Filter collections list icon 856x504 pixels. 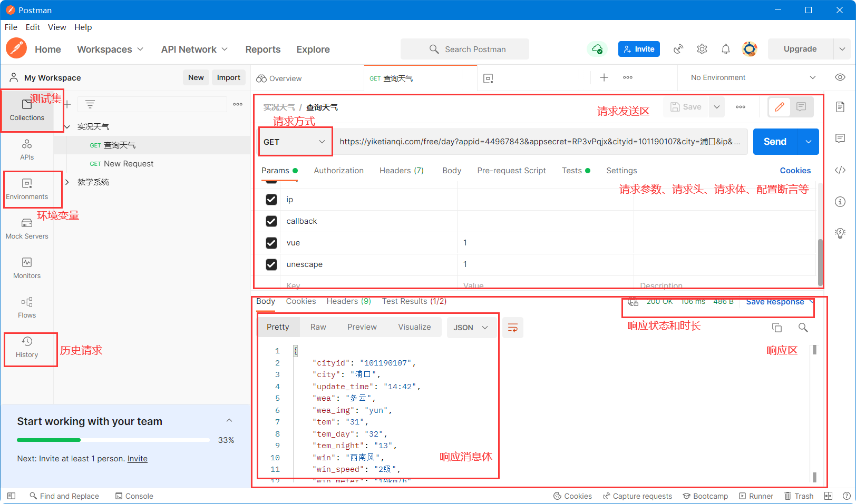[90, 104]
